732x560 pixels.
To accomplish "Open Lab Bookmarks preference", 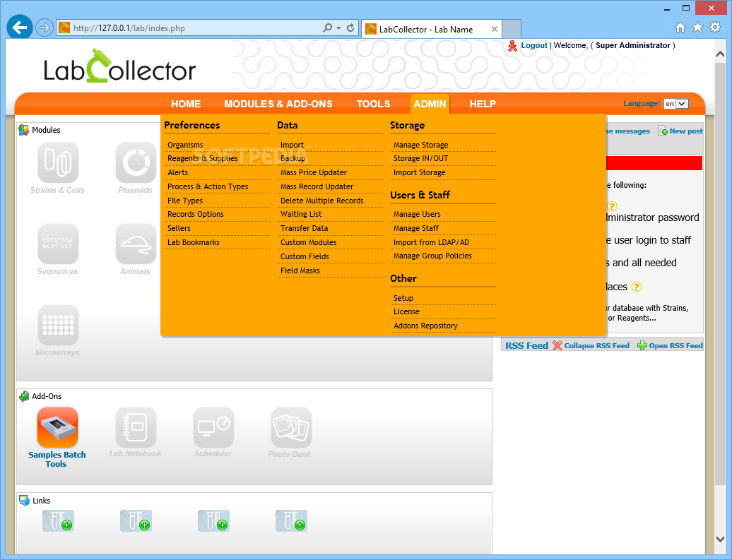I will tap(194, 242).
